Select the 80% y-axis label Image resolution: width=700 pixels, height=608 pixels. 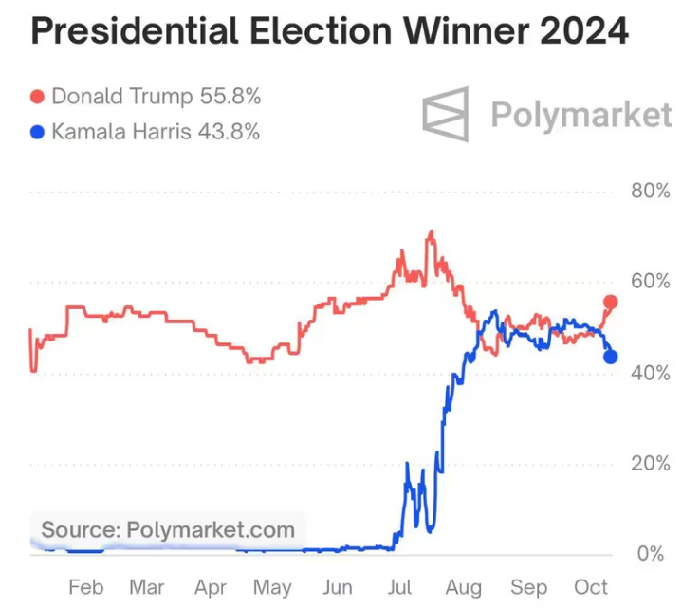[651, 191]
